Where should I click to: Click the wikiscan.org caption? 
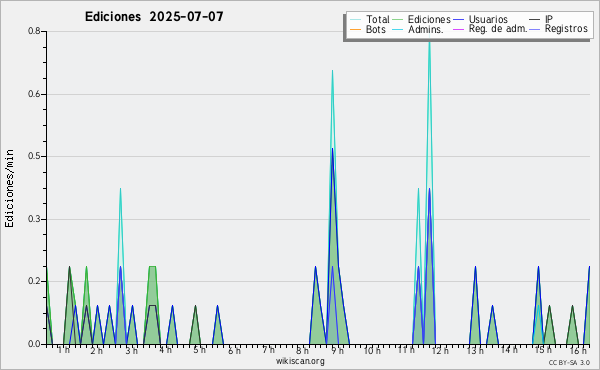pos(300,361)
